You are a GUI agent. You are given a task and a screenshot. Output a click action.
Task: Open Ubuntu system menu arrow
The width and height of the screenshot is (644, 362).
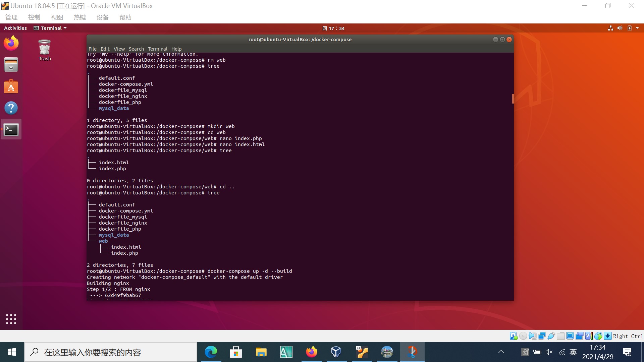click(637, 28)
